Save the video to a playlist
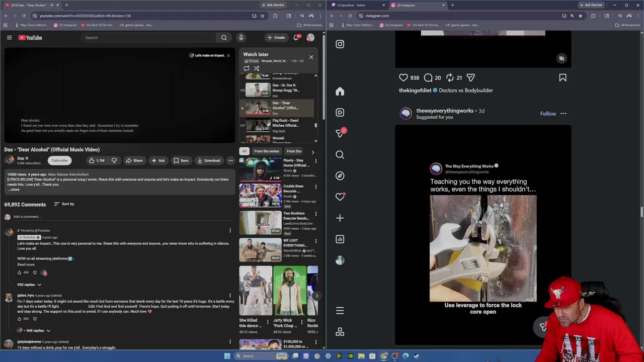 181,160
